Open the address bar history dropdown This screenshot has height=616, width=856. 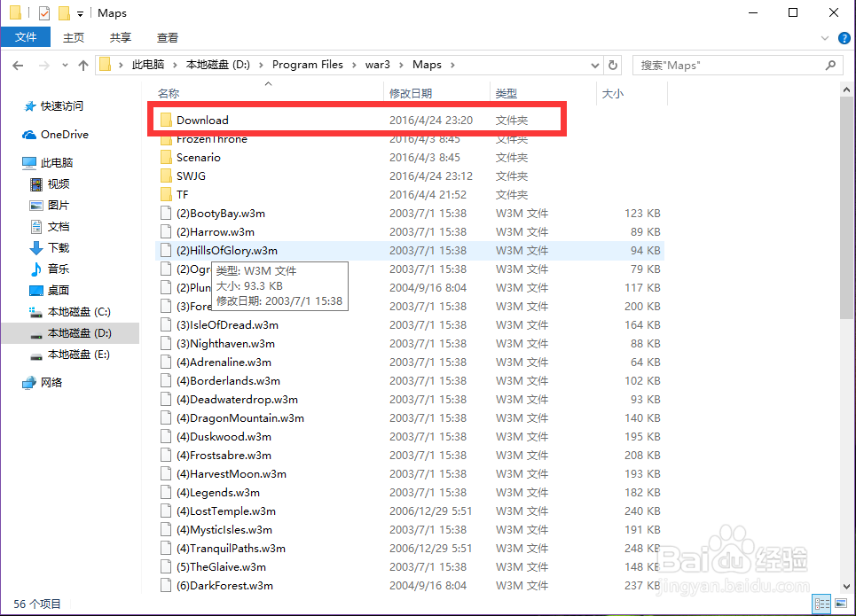click(595, 66)
